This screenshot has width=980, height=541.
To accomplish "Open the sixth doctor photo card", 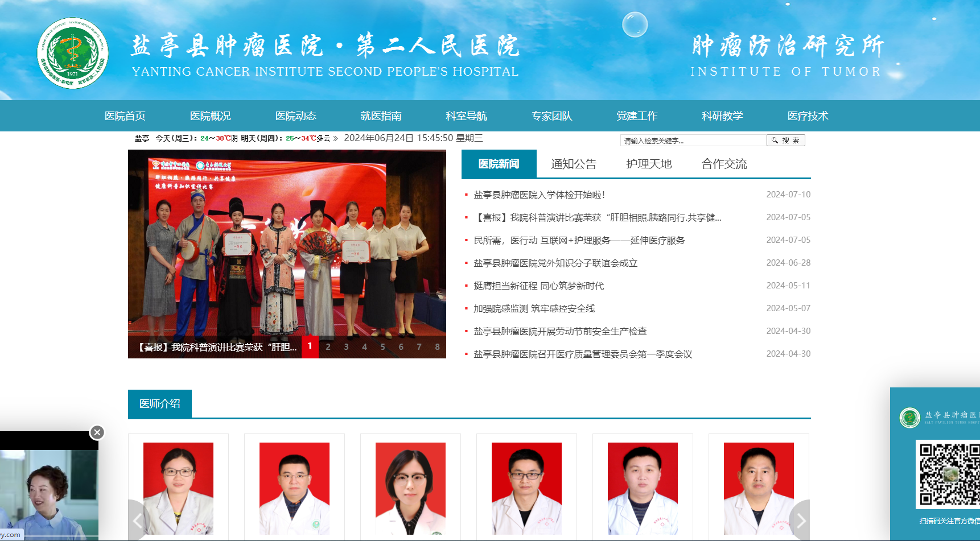I will point(759,488).
